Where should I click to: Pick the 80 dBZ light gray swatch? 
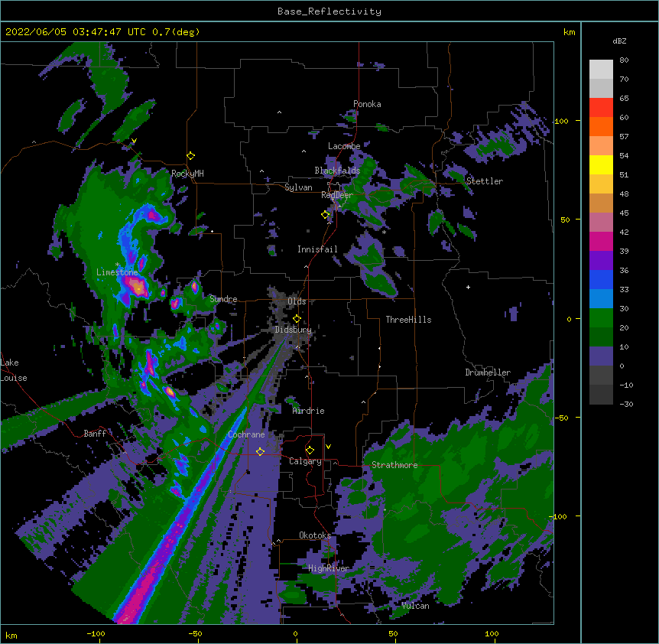pyautogui.click(x=601, y=70)
